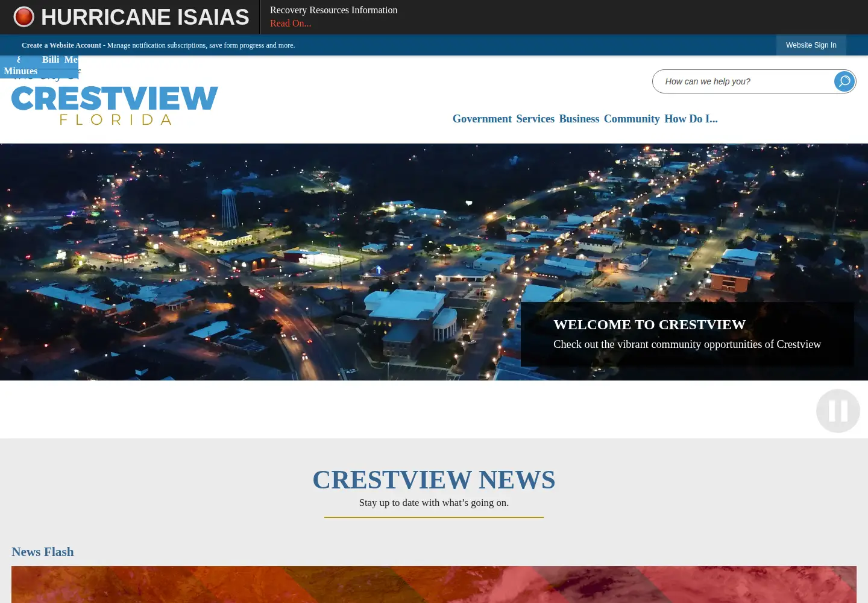
Task: Click the red hurricane alert icon
Action: pos(24,17)
